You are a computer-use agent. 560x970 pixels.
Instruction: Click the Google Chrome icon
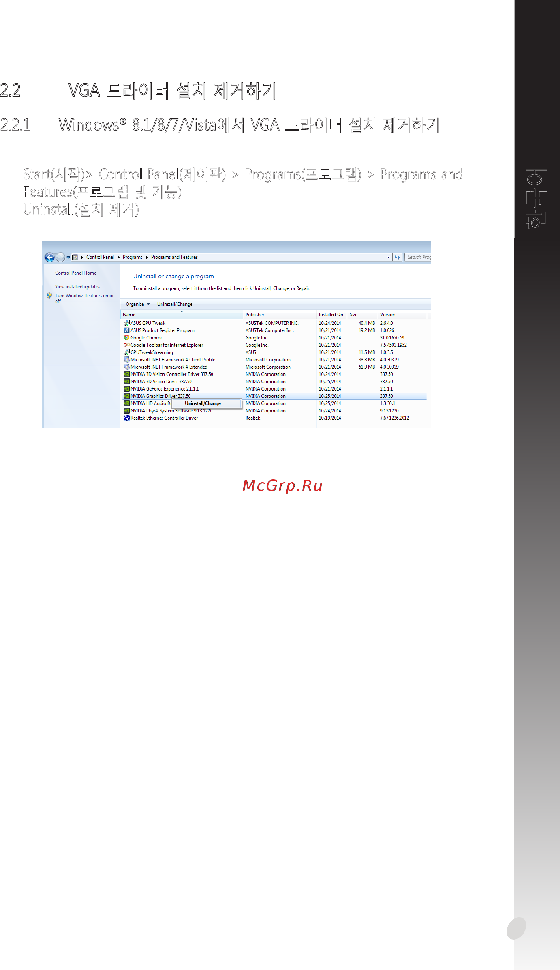click(x=126, y=338)
